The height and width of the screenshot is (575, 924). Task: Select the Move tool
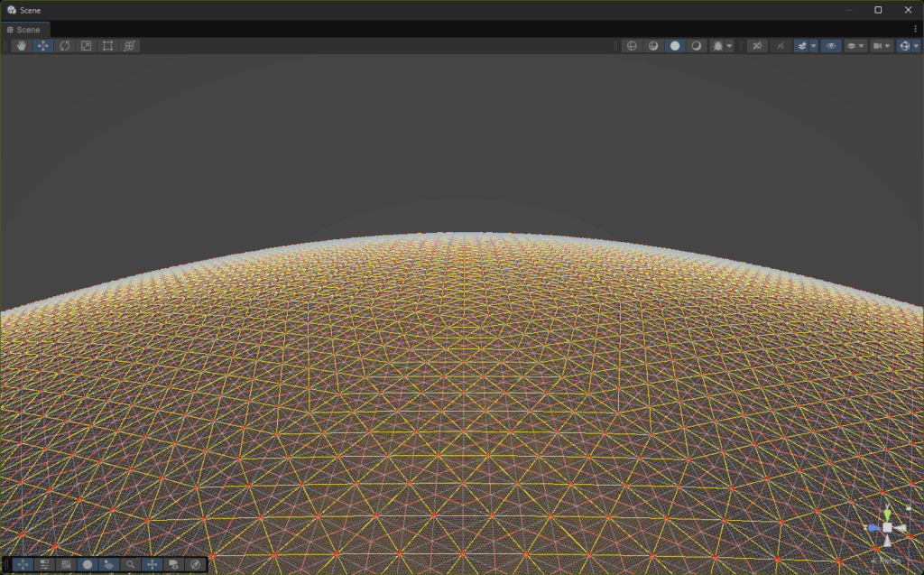pyautogui.click(x=42, y=45)
